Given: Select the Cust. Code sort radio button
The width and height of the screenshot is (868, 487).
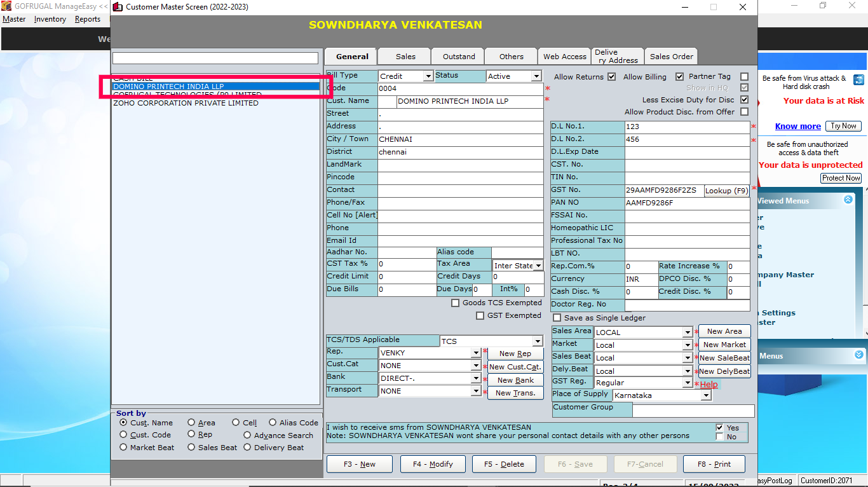Looking at the screenshot, I should pyautogui.click(x=124, y=435).
